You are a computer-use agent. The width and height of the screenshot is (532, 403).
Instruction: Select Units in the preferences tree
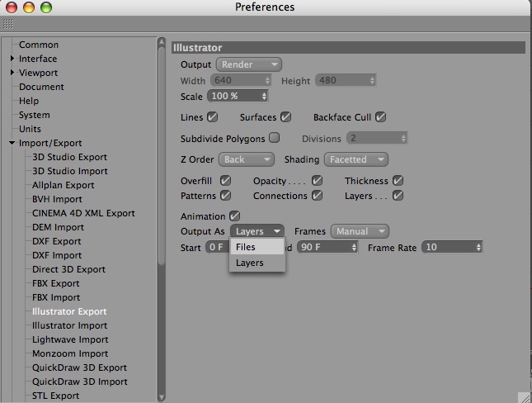tap(30, 129)
